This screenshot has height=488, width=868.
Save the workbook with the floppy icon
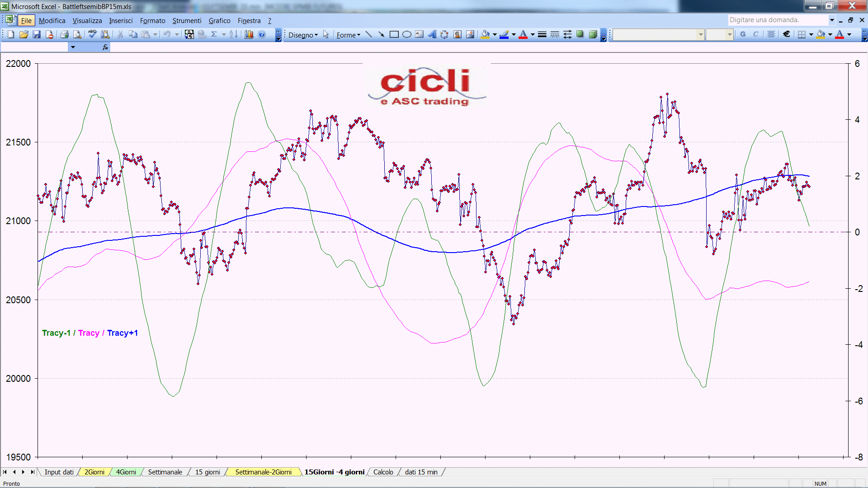[37, 34]
